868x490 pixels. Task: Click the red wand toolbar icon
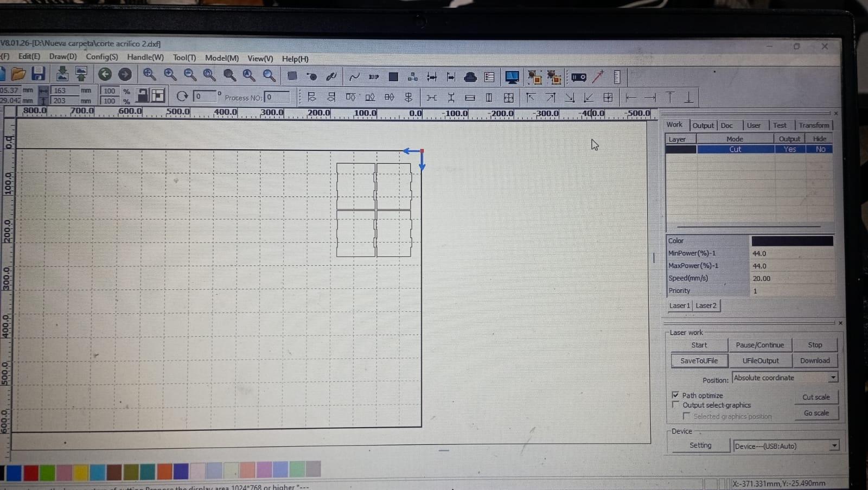[598, 77]
